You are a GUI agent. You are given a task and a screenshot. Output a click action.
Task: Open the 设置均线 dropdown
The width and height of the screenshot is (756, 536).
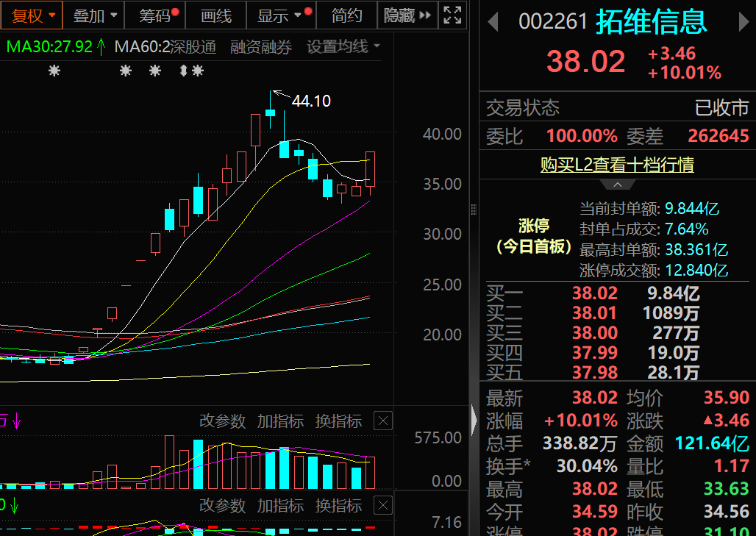click(x=343, y=47)
